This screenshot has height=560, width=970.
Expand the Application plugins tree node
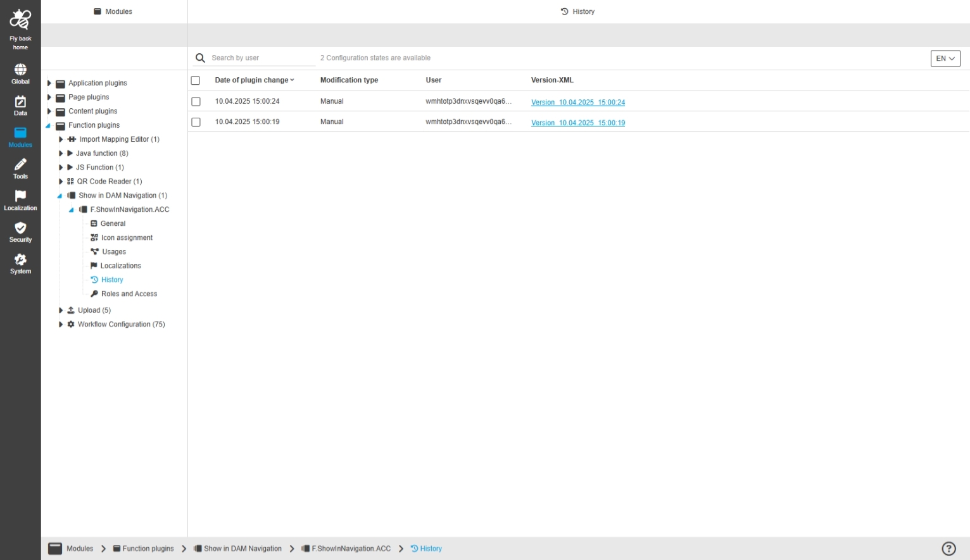tap(49, 83)
